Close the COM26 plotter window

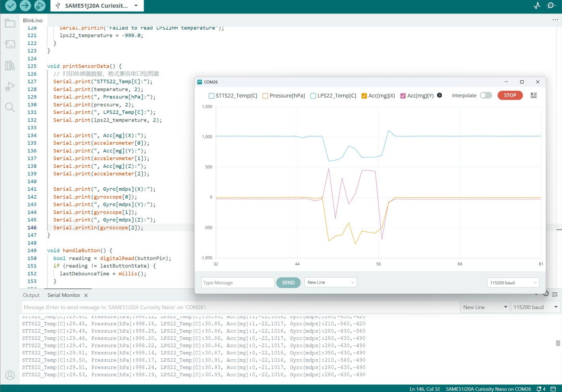click(538, 82)
